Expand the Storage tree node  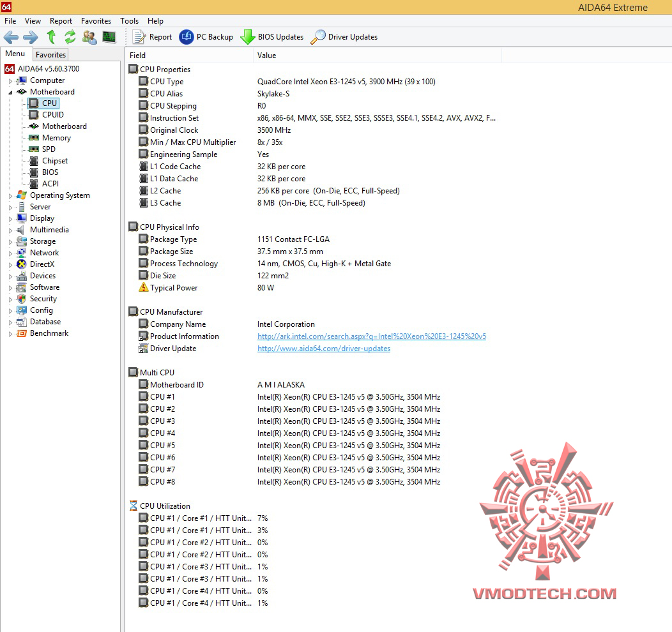(10, 242)
